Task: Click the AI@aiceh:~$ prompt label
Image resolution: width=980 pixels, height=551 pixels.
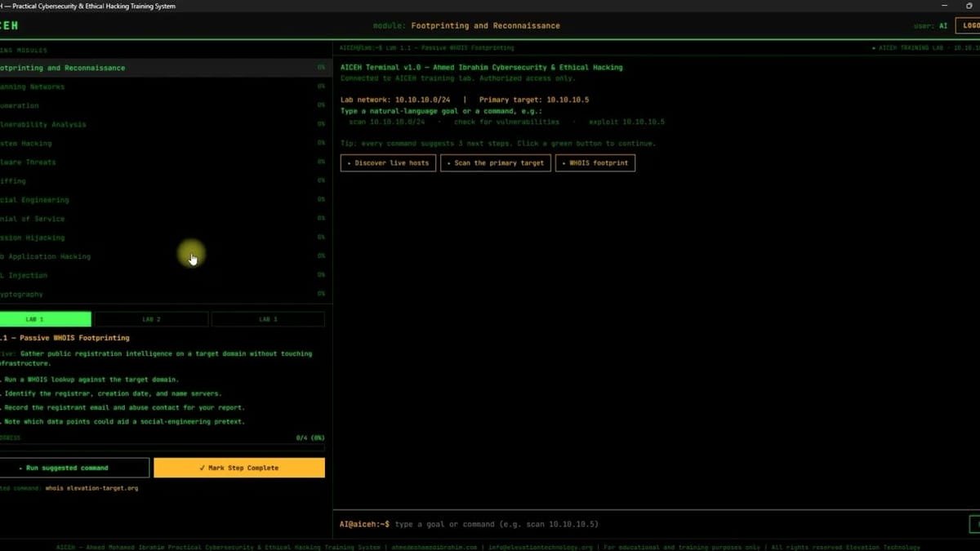Action: pos(364,524)
